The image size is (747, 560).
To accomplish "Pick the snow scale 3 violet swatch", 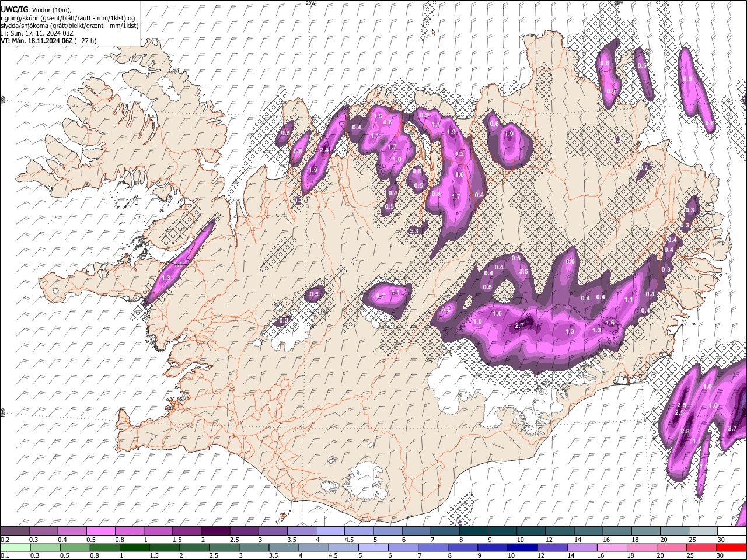I will pos(273,531).
